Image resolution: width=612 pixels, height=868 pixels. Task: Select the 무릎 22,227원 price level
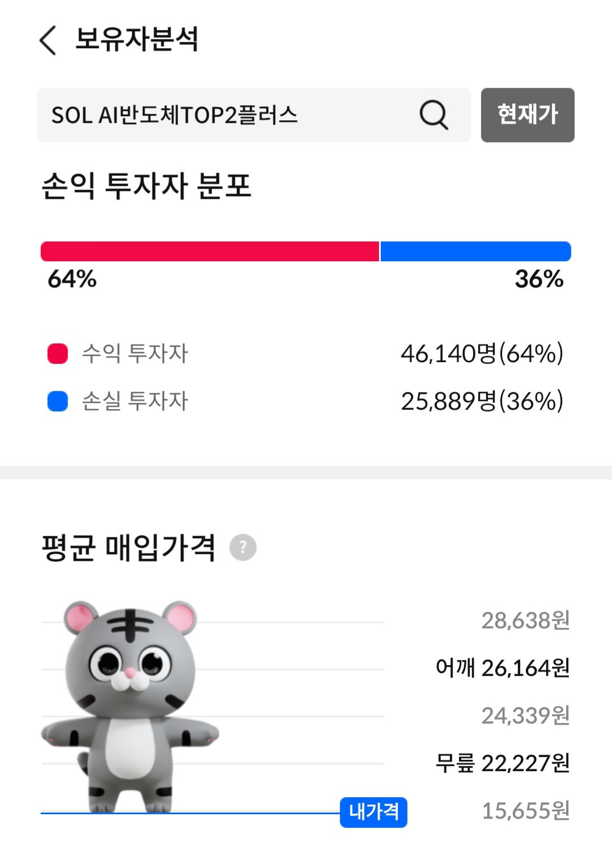pos(503,763)
